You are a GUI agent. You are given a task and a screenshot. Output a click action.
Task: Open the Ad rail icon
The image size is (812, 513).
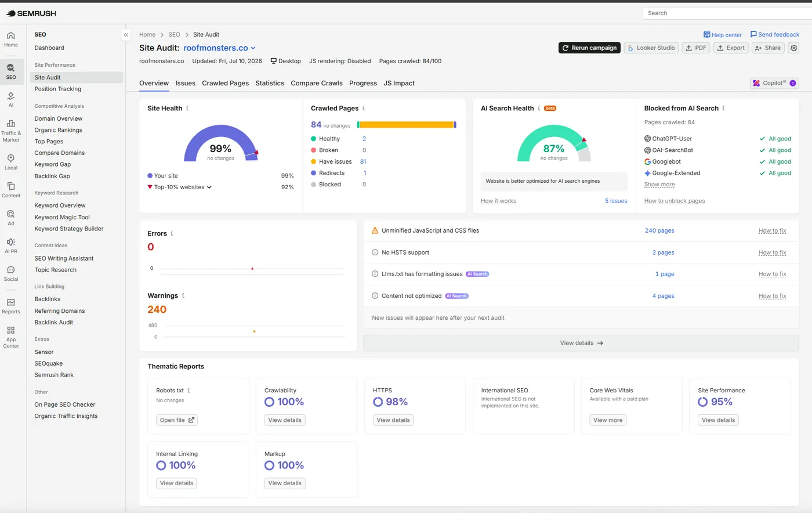coord(11,218)
